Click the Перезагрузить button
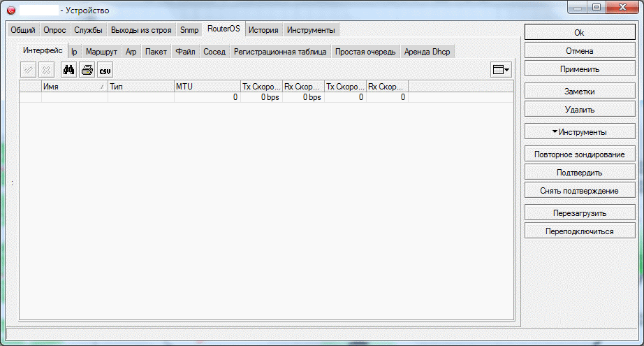Image resolution: width=644 pixels, height=346 pixels. pyautogui.click(x=580, y=213)
